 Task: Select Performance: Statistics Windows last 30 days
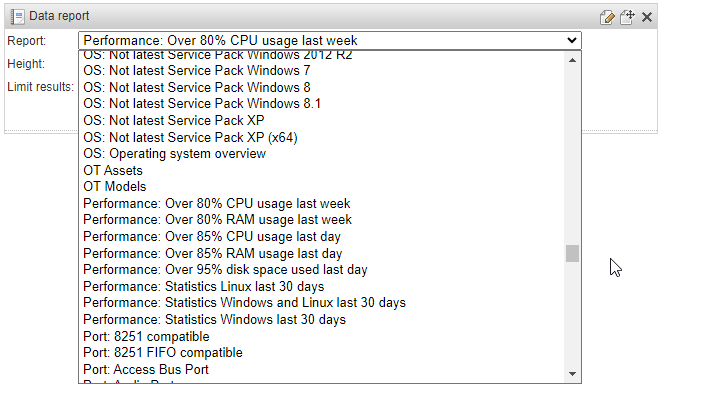pyautogui.click(x=322, y=320)
